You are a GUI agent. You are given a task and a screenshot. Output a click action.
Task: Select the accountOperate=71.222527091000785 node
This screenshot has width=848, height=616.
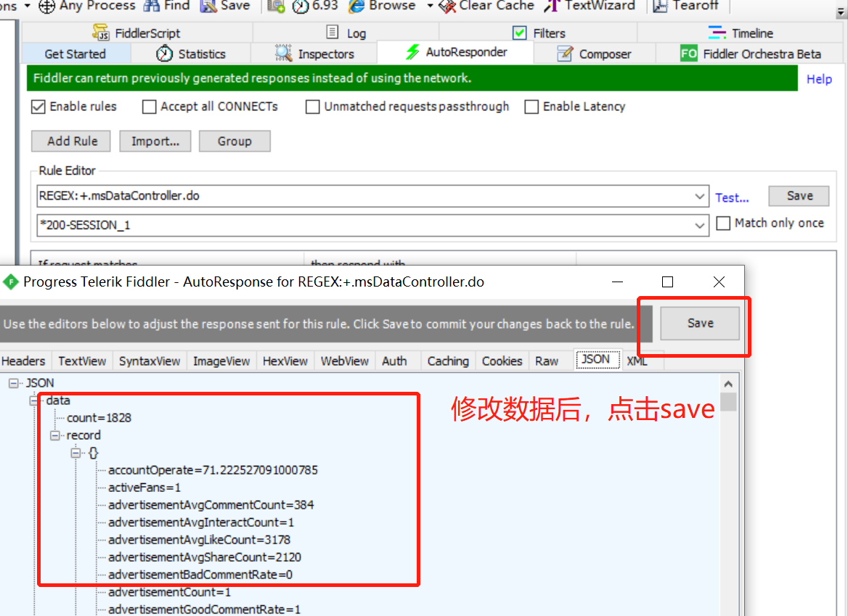(213, 470)
